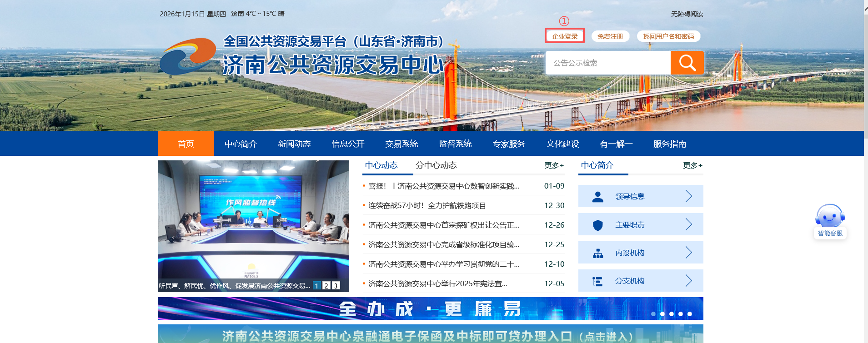The height and width of the screenshot is (343, 868).
Task: Click the 免费注册 button
Action: [x=610, y=36]
